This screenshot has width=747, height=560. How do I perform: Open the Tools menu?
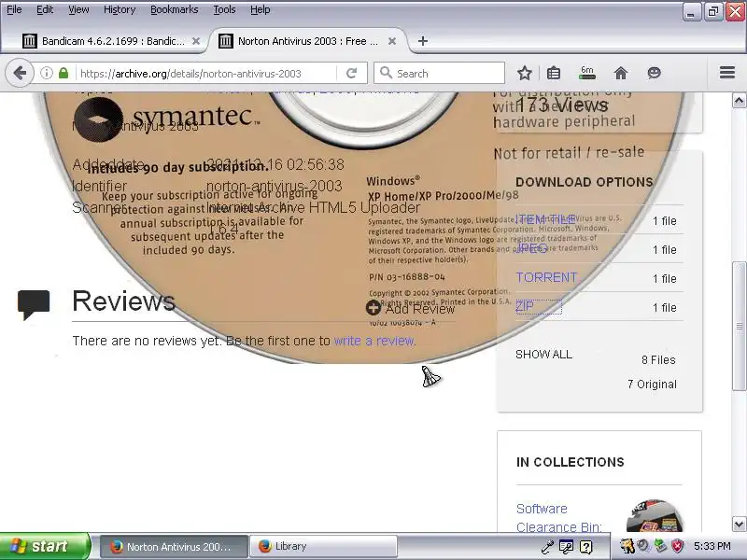click(224, 9)
